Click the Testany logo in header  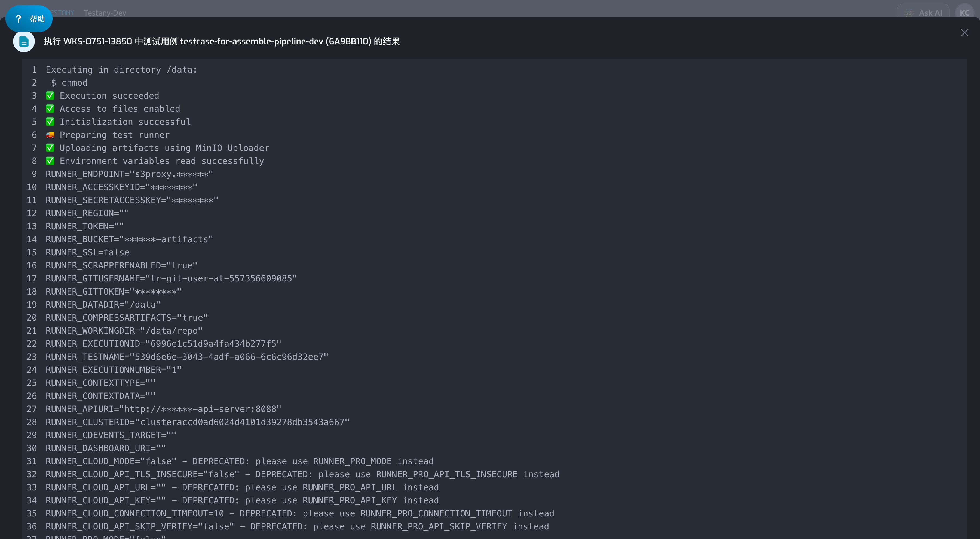pyautogui.click(x=63, y=13)
